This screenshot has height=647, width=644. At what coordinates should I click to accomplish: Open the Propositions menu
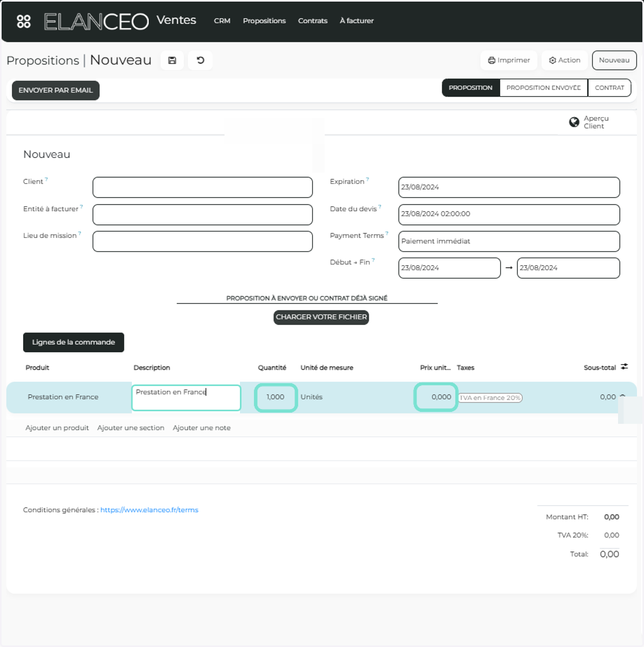tap(264, 21)
